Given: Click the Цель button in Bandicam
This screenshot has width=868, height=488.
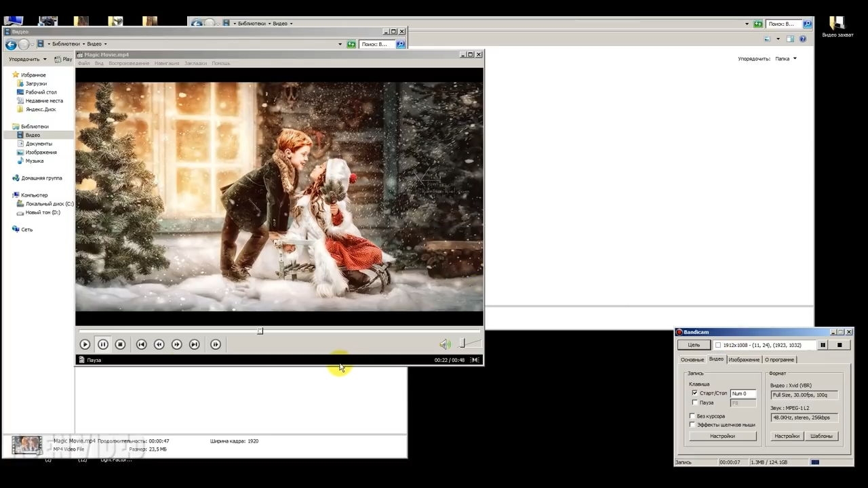Looking at the screenshot, I should coord(694,345).
